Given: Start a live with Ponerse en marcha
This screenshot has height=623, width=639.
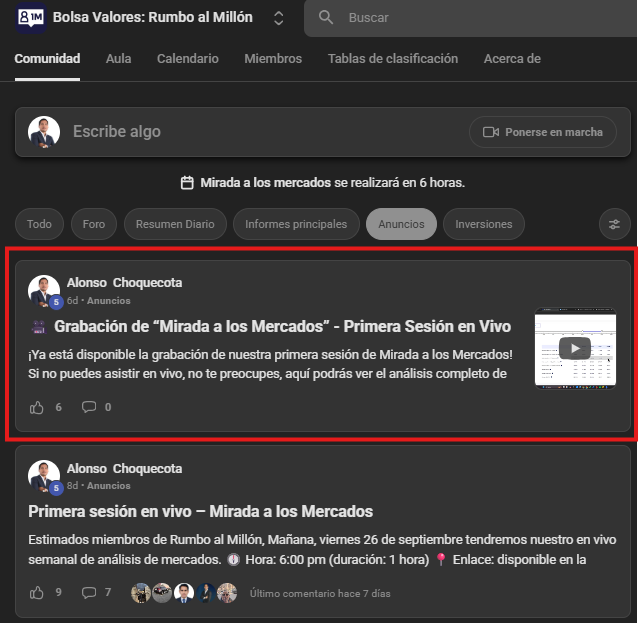Looking at the screenshot, I should pyautogui.click(x=542, y=132).
